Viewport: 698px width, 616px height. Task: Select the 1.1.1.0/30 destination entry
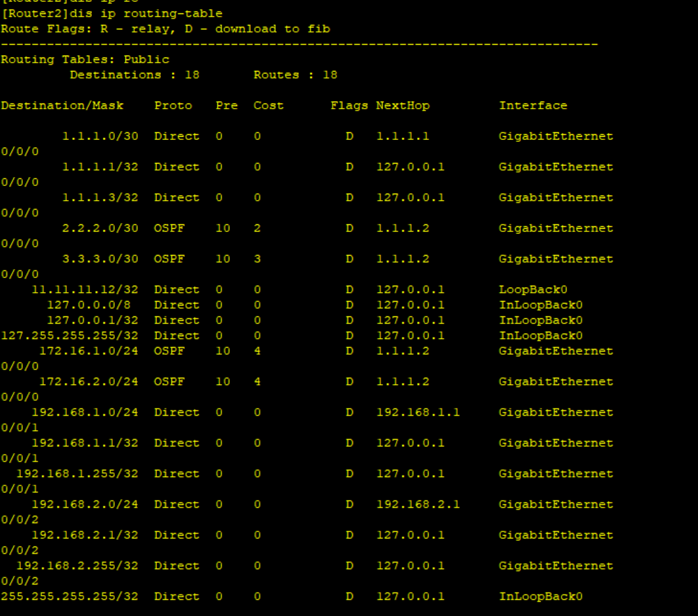click(x=100, y=136)
